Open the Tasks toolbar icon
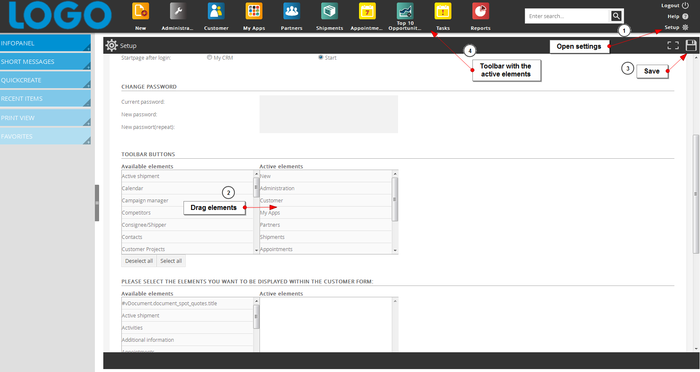700x372 pixels. click(443, 12)
